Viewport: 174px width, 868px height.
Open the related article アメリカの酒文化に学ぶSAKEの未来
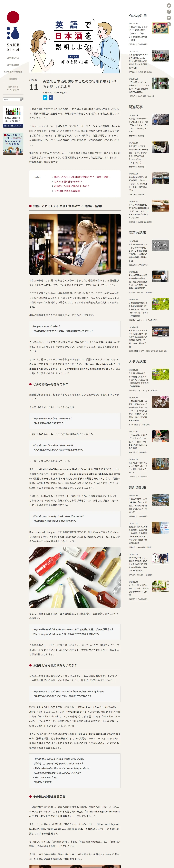click(x=138, y=211)
